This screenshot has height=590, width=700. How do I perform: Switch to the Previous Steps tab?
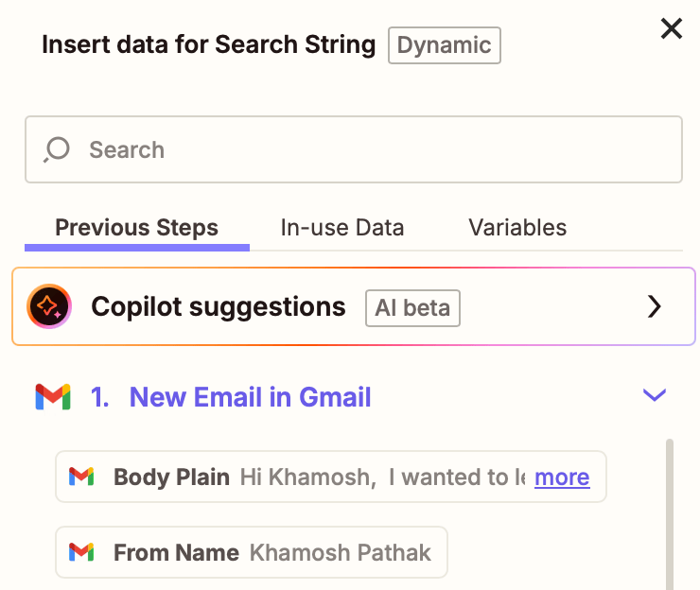pyautogui.click(x=136, y=228)
